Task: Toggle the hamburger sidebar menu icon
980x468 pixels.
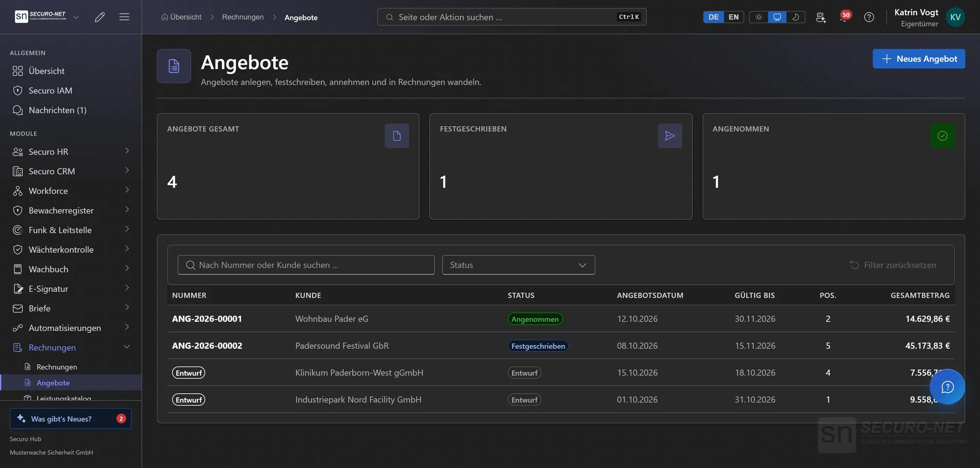Action: point(124,17)
